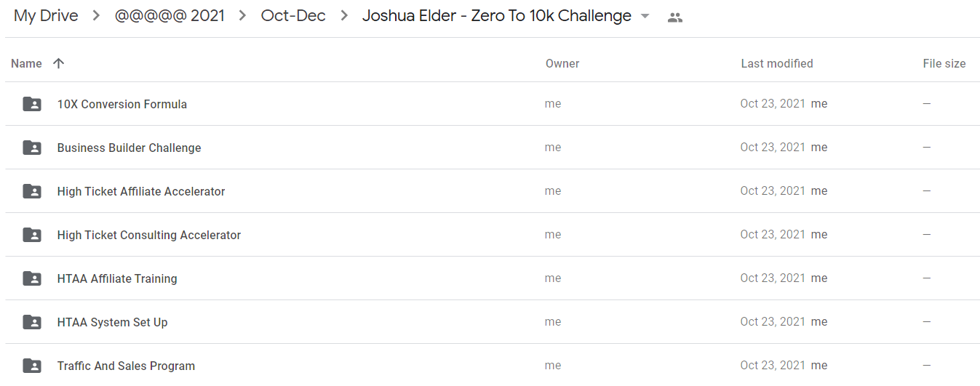Select the High Ticket Affiliate Accelerator folder icon
The width and height of the screenshot is (980, 386).
(x=32, y=191)
